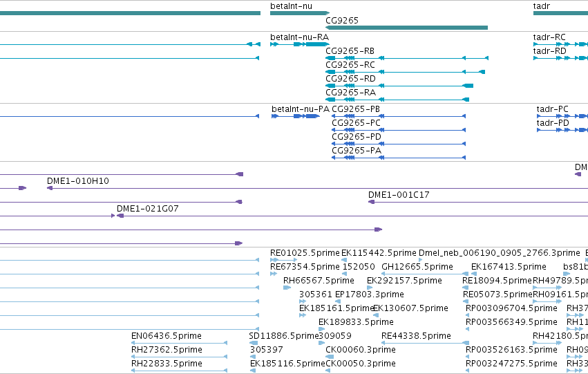588x374 pixels.
Task: Select the tadr gene feature
Action: (x=560, y=13)
